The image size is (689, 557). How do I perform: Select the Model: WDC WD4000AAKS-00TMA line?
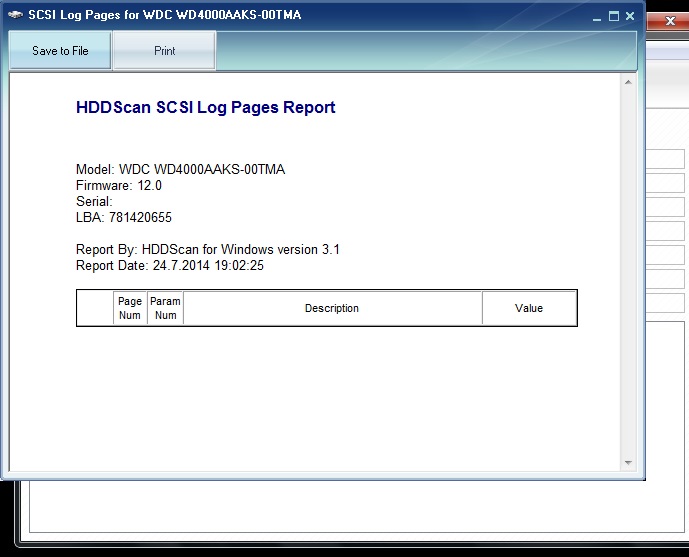click(181, 170)
